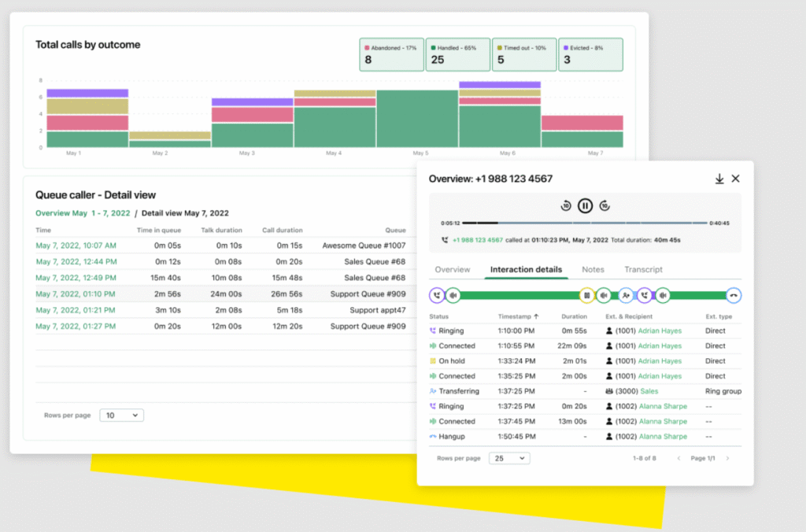The width and height of the screenshot is (806, 532).
Task: Open the Notes tab
Action: click(593, 269)
